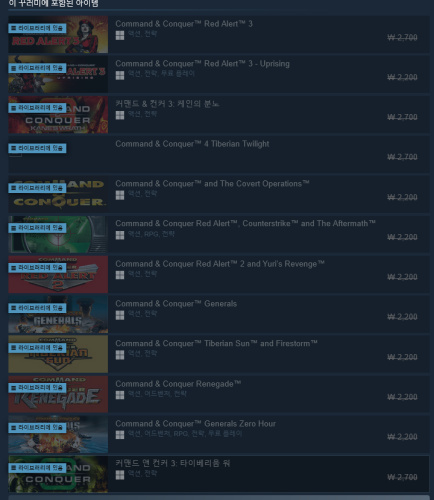Screen dimensions: 434x500
Task: Open Red Alert Counterstrike and The Aftermath title
Action: point(245,224)
